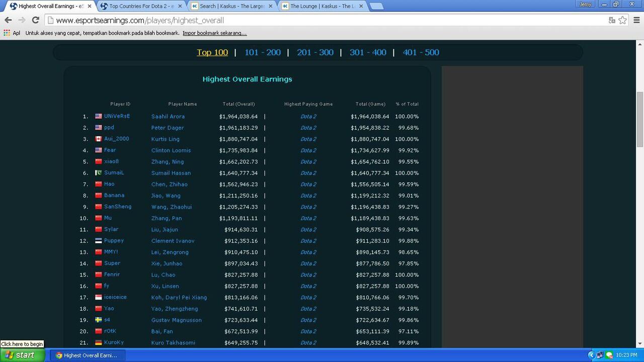Screen dimensions: 644x362
Task: Click the Total (Overall) column header
Action: pyautogui.click(x=239, y=104)
